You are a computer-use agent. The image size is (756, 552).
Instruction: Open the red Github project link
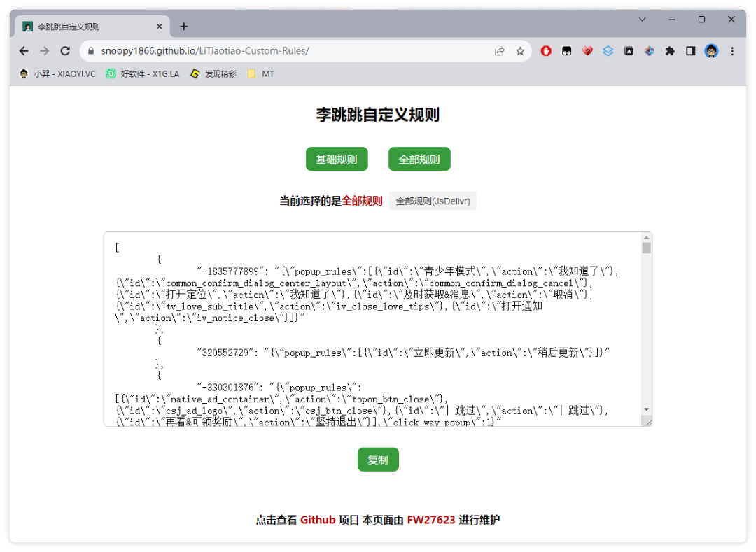click(318, 520)
